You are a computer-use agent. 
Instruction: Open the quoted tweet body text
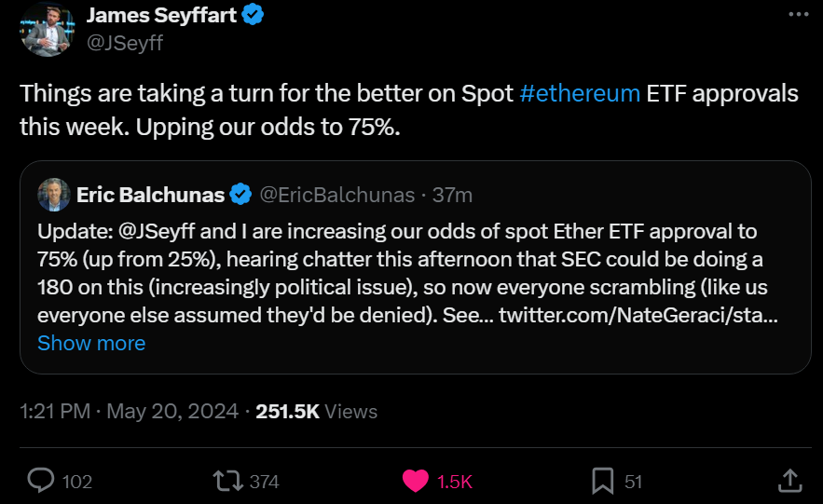(x=401, y=272)
